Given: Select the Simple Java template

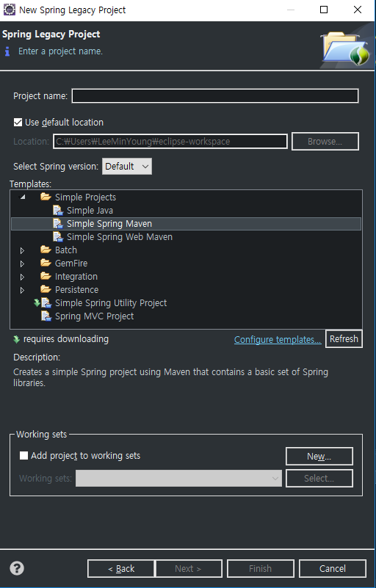Looking at the screenshot, I should click(90, 211).
